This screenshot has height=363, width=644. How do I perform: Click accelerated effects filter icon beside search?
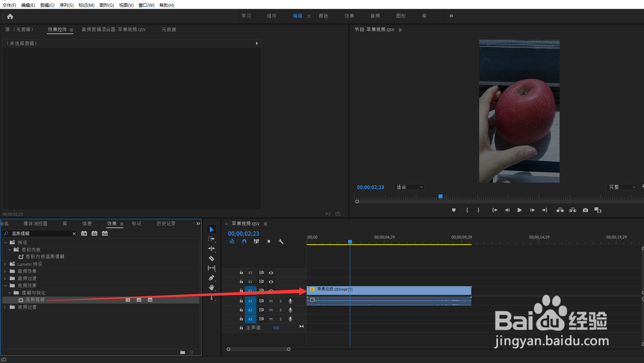(x=84, y=234)
